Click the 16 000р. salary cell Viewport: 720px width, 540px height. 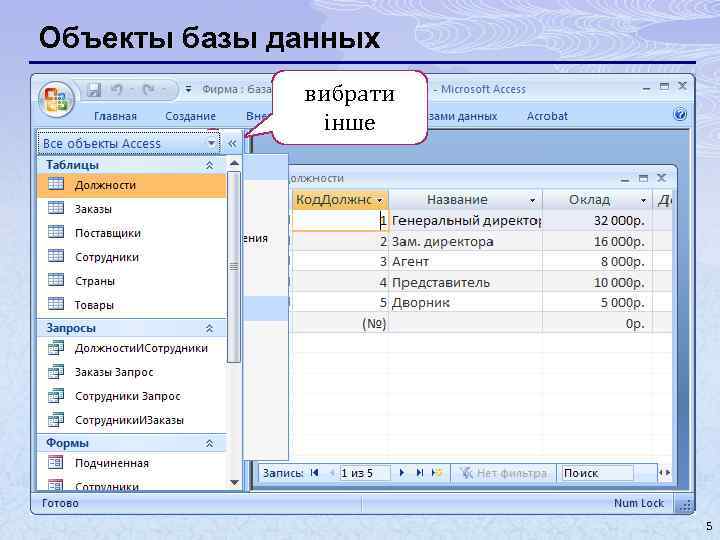tap(597, 241)
